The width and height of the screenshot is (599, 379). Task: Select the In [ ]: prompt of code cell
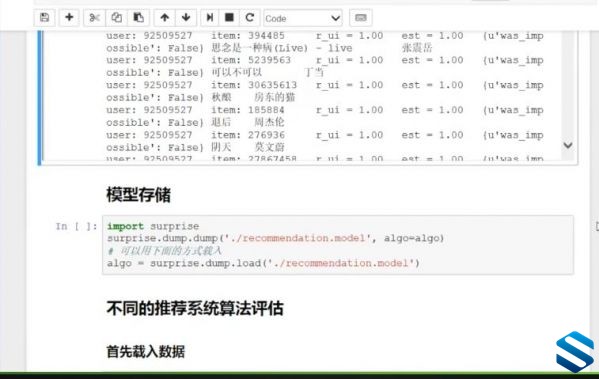point(76,226)
